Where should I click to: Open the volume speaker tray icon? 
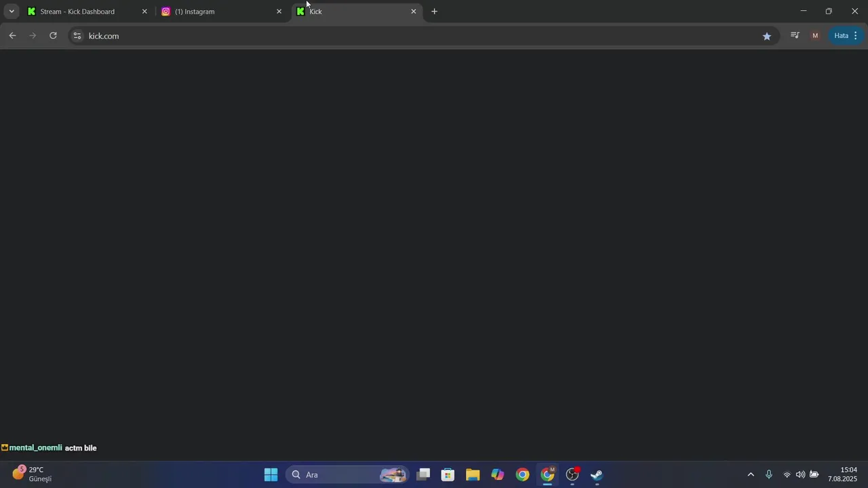pos(801,474)
